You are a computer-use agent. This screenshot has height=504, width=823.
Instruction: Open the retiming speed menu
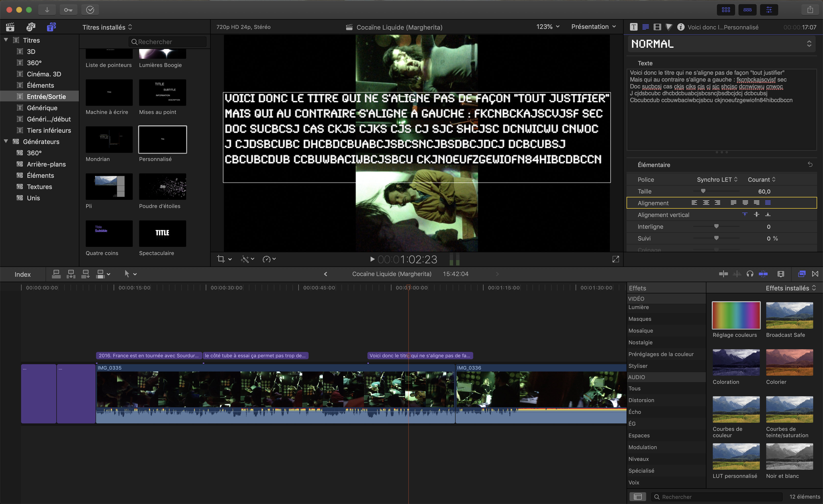[269, 259]
